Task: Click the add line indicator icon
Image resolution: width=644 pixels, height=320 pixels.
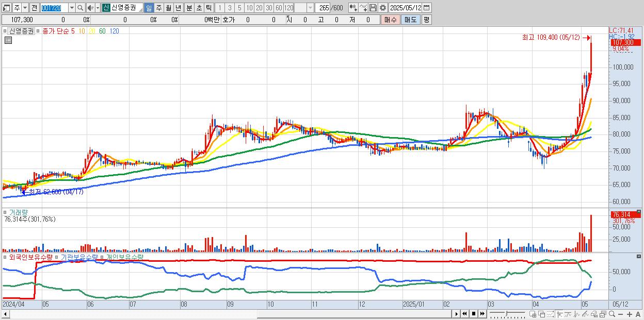Action: click(x=364, y=8)
